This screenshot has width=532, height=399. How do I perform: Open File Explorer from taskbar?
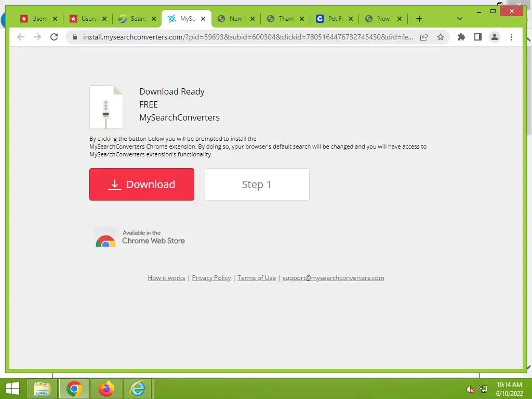point(42,389)
